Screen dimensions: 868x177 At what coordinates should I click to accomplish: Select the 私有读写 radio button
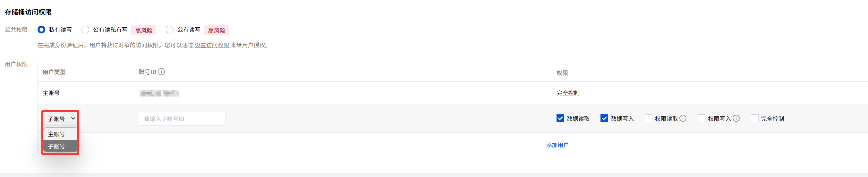[x=41, y=30]
